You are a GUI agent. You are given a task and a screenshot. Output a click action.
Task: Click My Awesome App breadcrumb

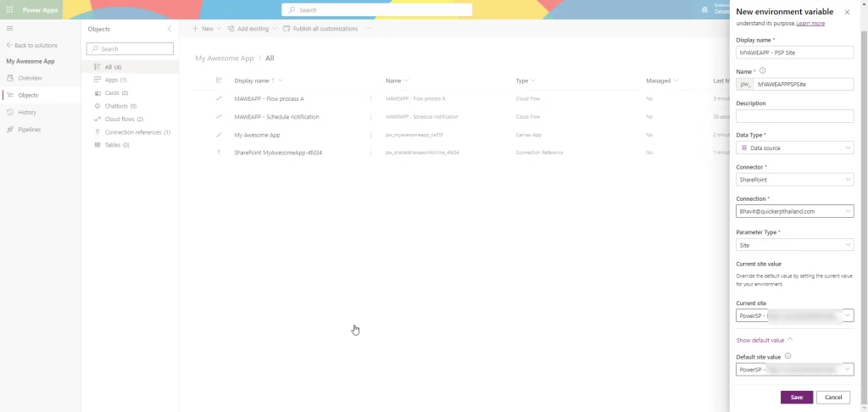pos(224,58)
